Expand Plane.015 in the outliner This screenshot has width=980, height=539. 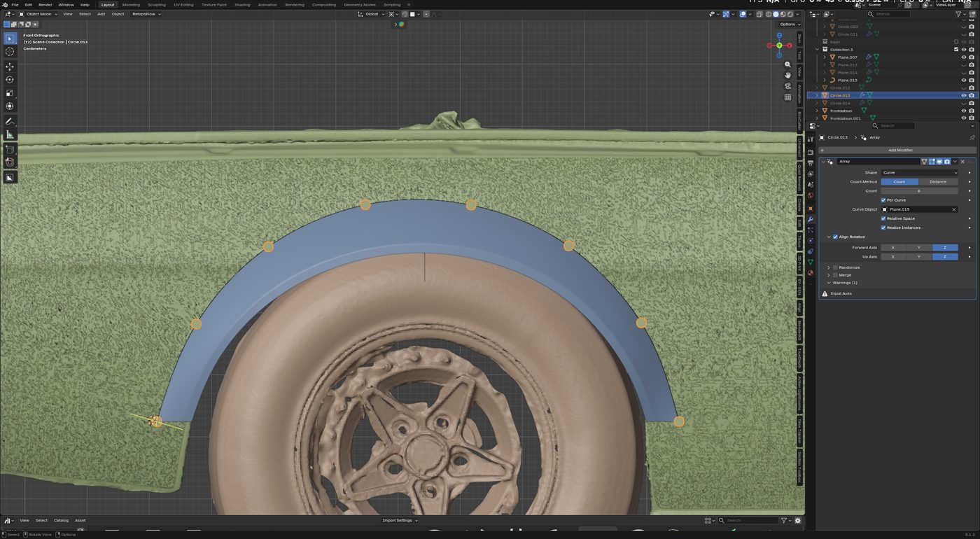(x=825, y=80)
